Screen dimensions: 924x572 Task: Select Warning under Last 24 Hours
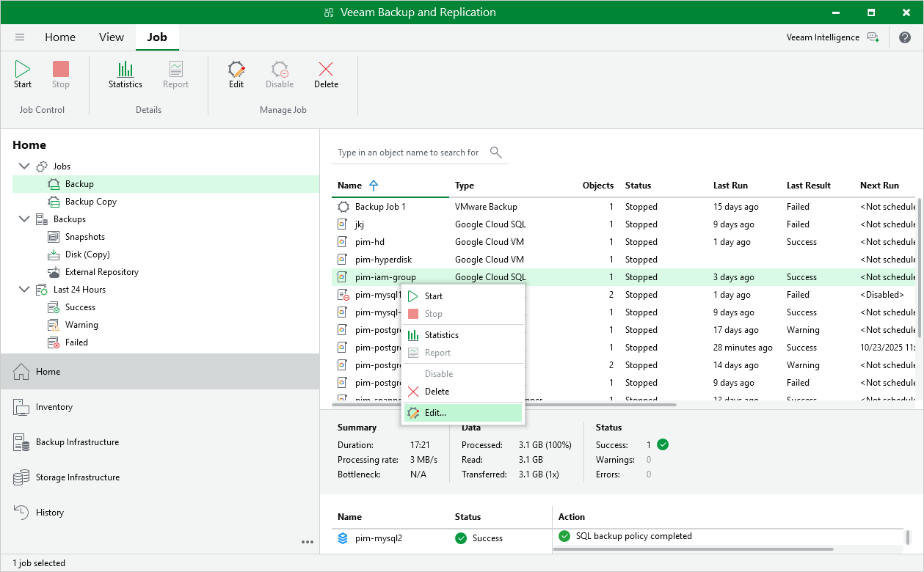pos(81,325)
